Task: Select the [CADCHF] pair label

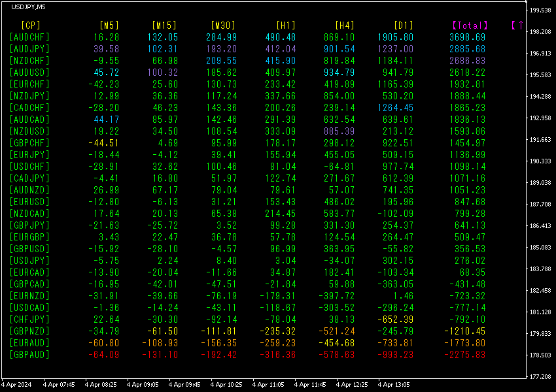Action: [x=29, y=108]
